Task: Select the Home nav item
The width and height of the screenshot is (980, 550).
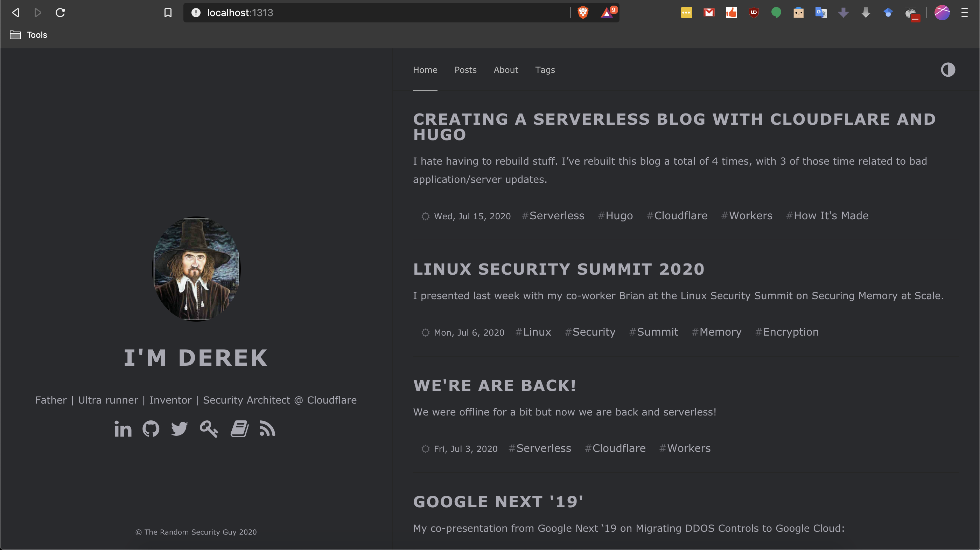Action: 425,70
